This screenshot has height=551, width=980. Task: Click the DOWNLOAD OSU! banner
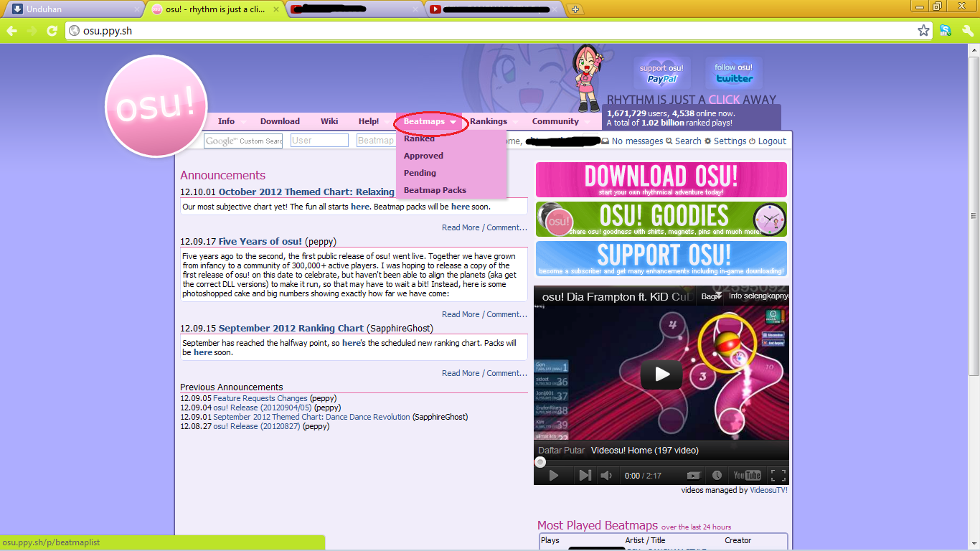point(661,179)
